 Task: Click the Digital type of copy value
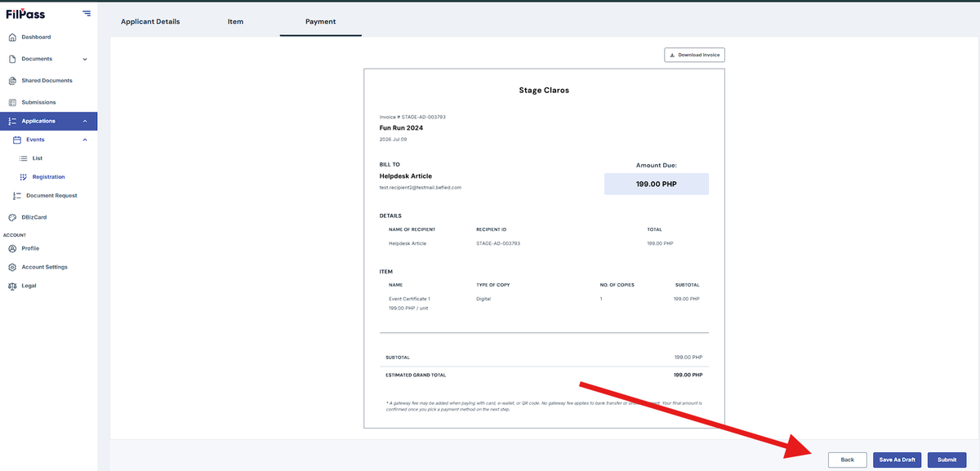click(x=483, y=299)
